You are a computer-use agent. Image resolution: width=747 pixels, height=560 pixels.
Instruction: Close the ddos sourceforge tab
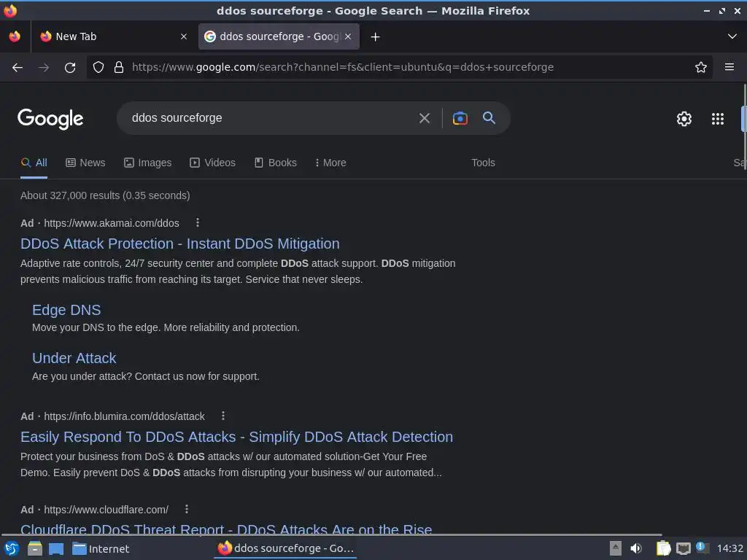[x=348, y=36]
